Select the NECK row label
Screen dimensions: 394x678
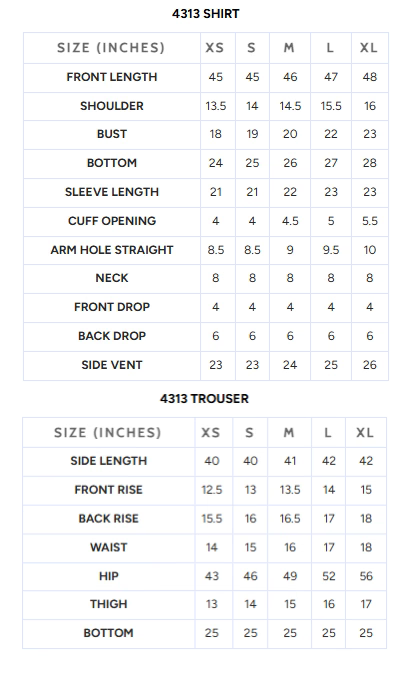(112, 278)
